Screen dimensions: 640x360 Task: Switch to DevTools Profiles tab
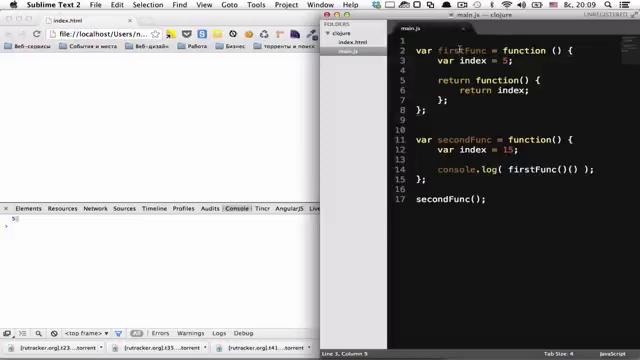(x=184, y=209)
